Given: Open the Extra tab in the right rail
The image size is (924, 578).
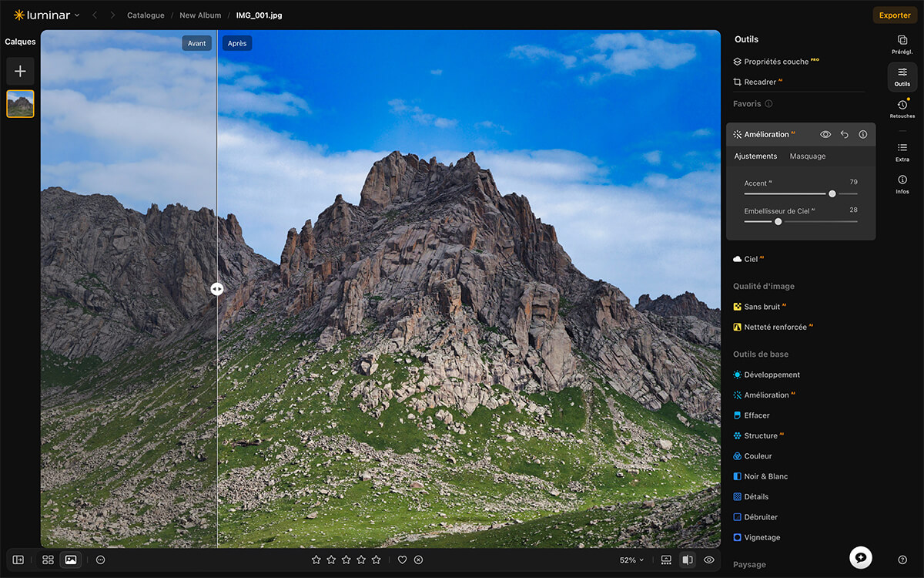Looking at the screenshot, I should pyautogui.click(x=902, y=152).
